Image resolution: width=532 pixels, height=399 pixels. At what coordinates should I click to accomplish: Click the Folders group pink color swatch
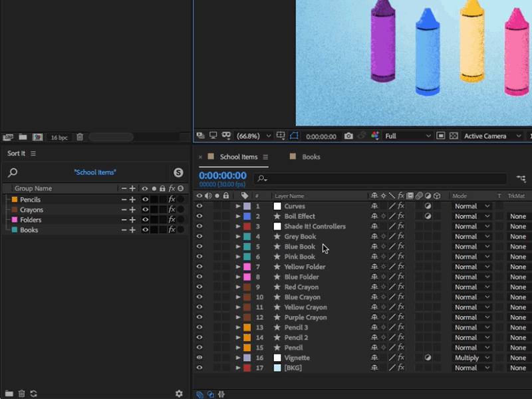(14, 220)
